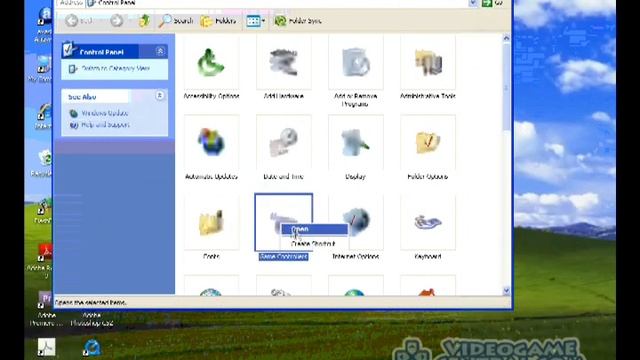Open the Add Hardware icon

pos(283,62)
